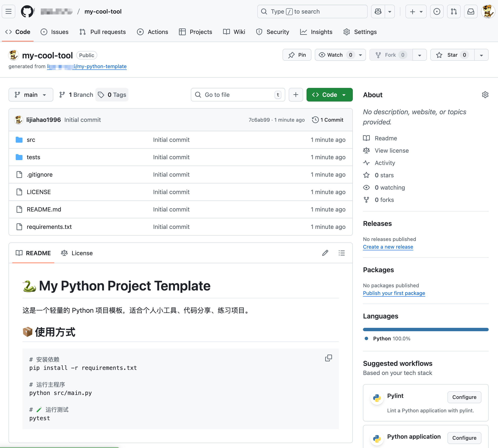Screen dimensions: 498x448
Task: Open the hamburger navigation menu
Action: pyautogui.click(x=9, y=11)
